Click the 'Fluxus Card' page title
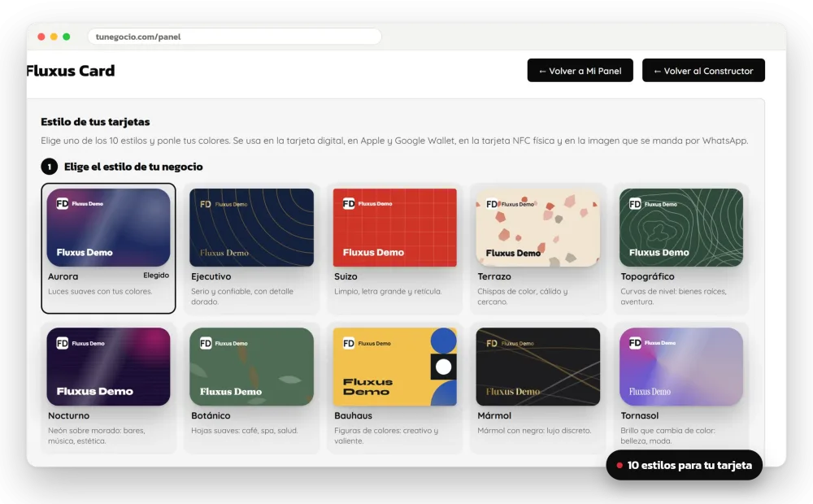Image resolution: width=813 pixels, height=504 pixels. click(71, 71)
